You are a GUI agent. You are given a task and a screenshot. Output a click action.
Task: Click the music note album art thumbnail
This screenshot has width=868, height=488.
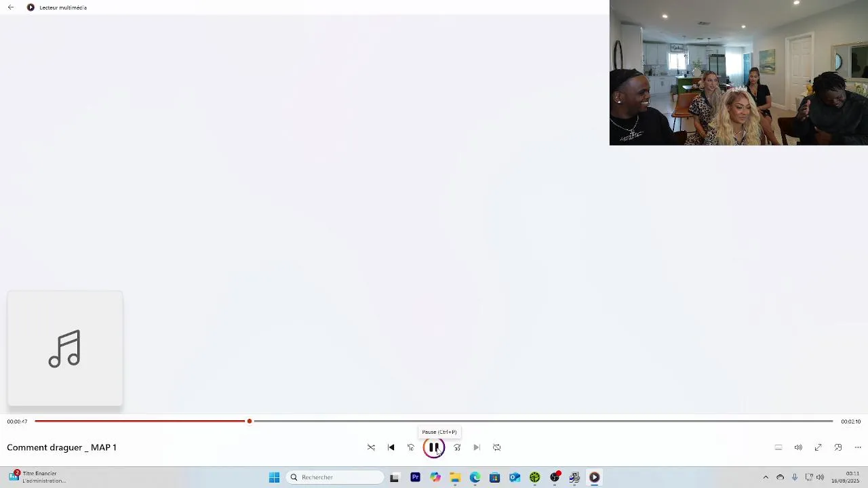point(65,349)
